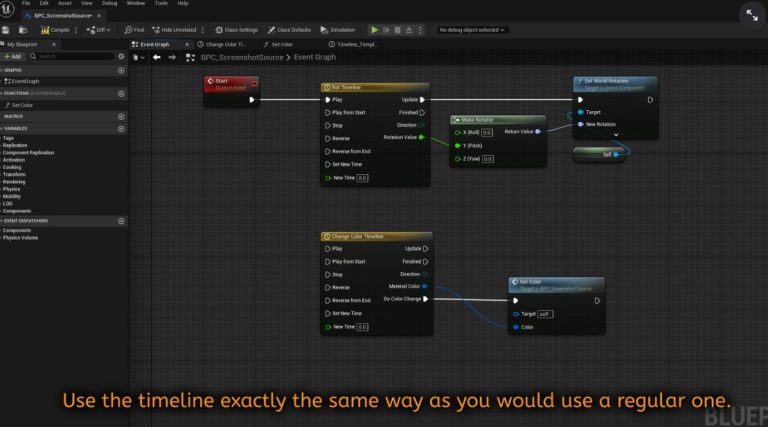Expand the Component Replication category

[x=28, y=153]
